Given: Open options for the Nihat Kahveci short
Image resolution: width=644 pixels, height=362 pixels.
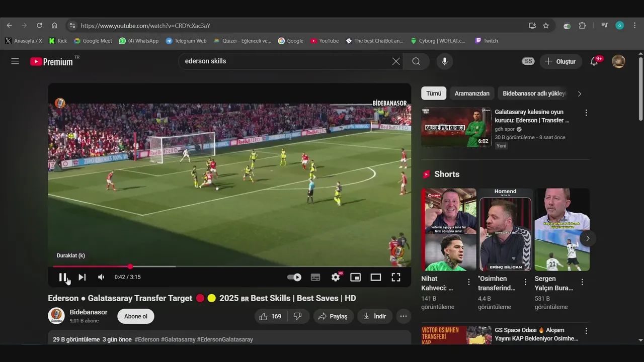Looking at the screenshot, I should 469,282.
